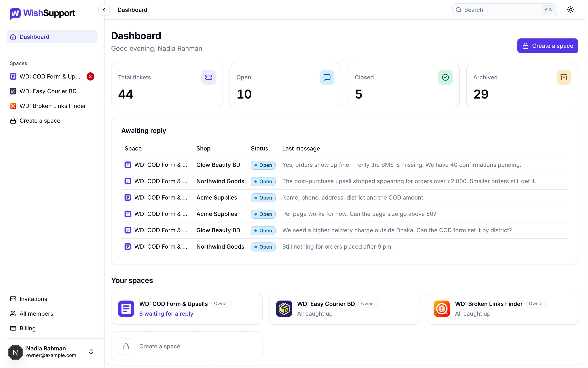
Task: Click the Broken Links Finder card icon
Action: [x=441, y=309]
